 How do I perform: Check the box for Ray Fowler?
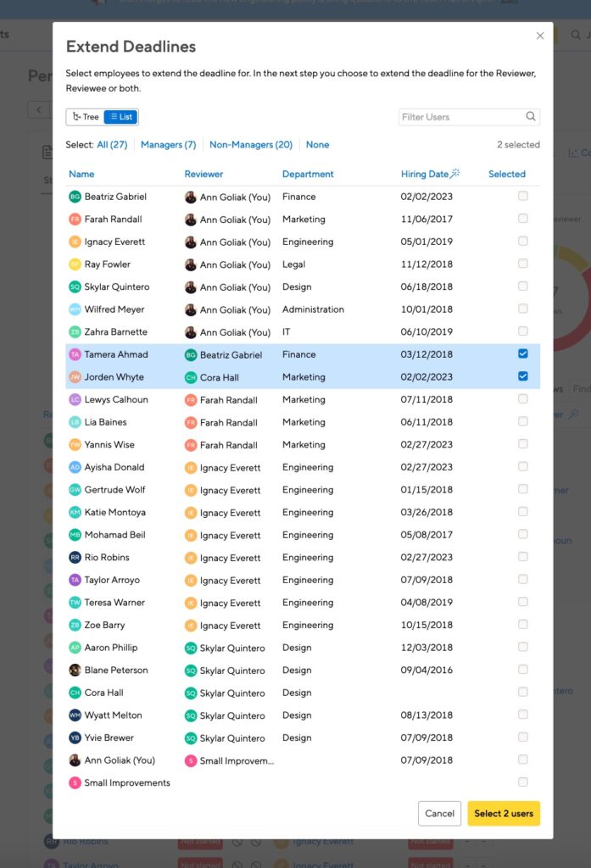tap(522, 264)
